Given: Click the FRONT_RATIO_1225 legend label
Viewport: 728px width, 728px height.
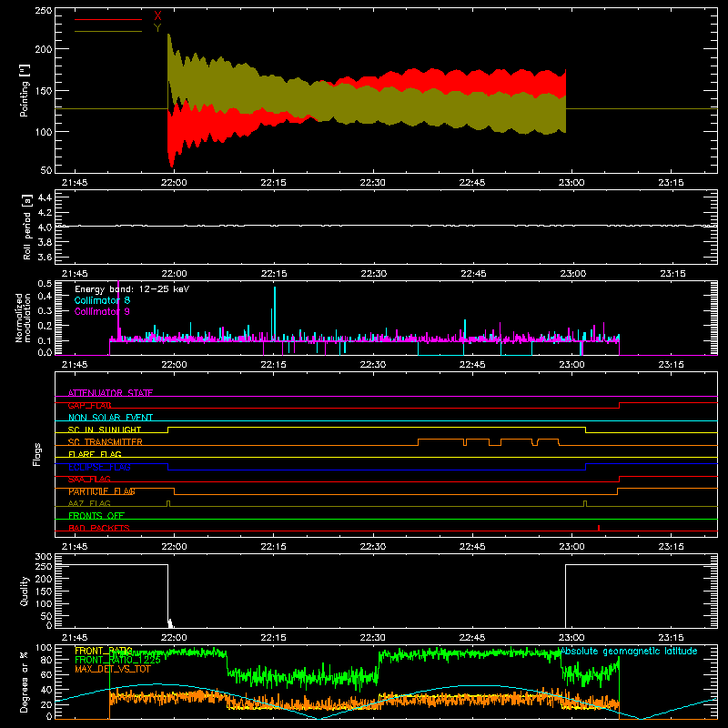Looking at the screenshot, I should [118, 660].
